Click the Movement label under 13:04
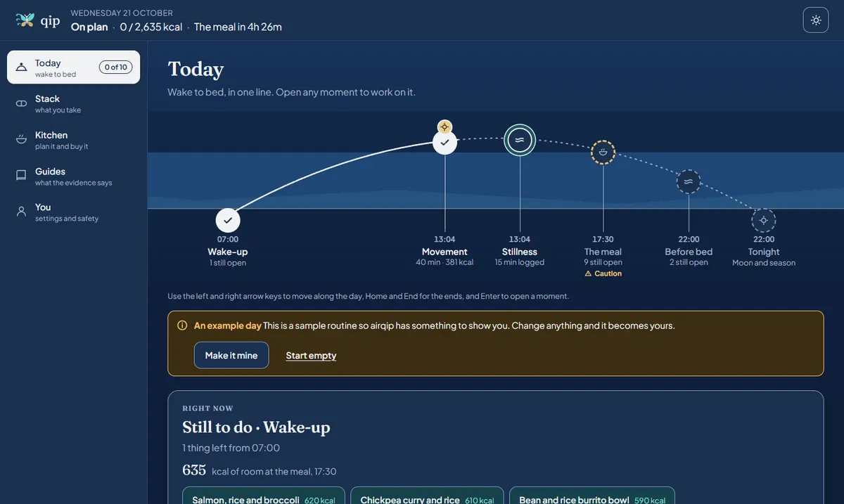 pos(445,252)
